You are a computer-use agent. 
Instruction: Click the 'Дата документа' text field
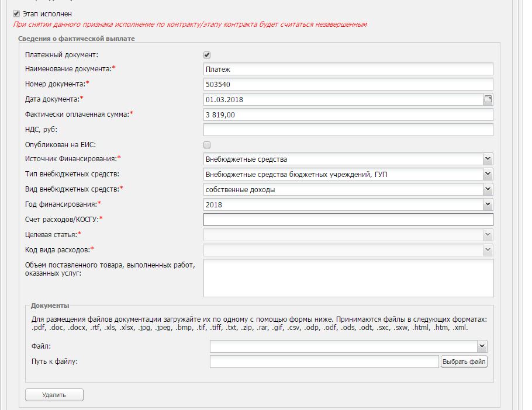point(342,100)
